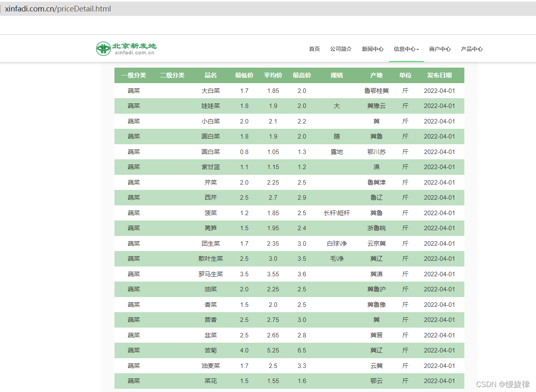
Task: Click lowest price 0.8 in the 露地 row
Action: click(244, 152)
